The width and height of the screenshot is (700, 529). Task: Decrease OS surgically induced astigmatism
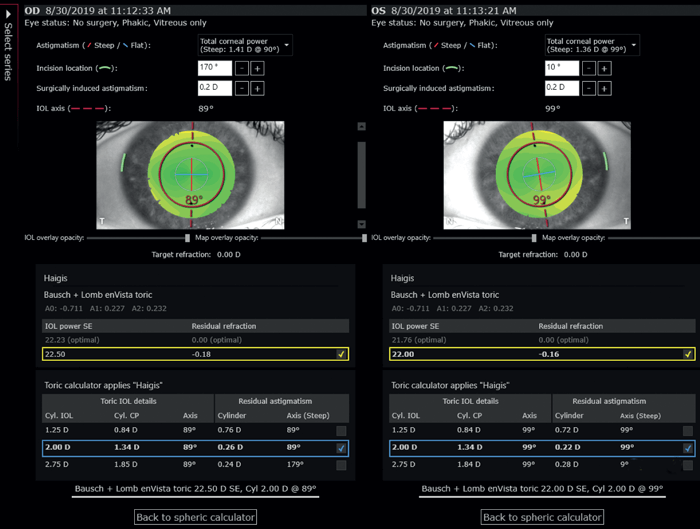click(x=589, y=89)
